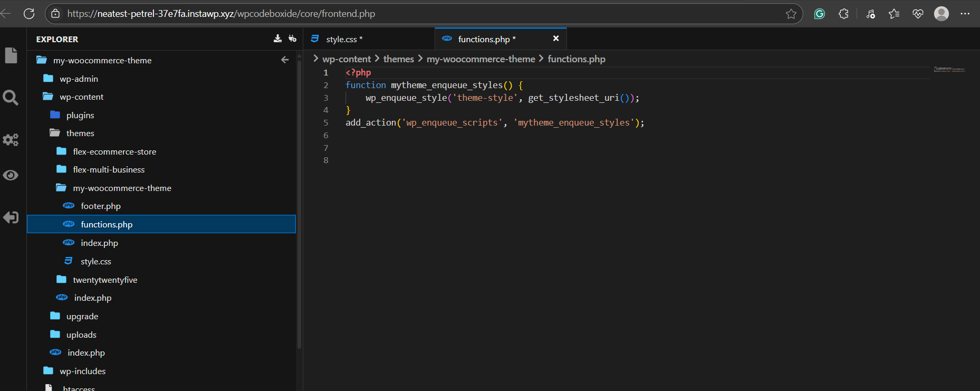Click the back arrow beside the my-woocommerce-theme root
This screenshot has height=391, width=980.
click(x=285, y=60)
